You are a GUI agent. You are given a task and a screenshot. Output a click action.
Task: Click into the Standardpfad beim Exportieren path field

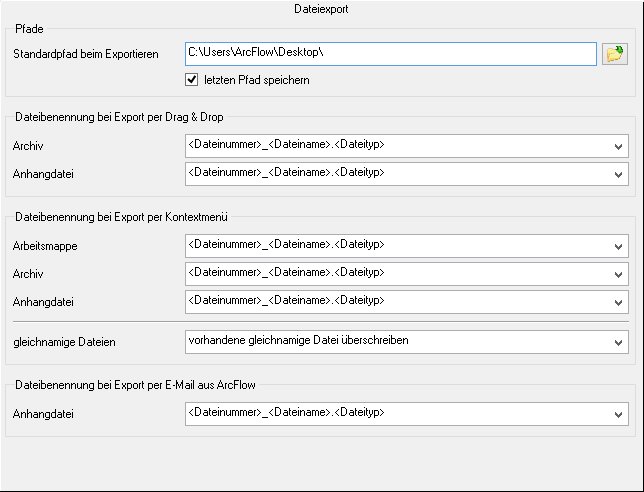[391, 54]
